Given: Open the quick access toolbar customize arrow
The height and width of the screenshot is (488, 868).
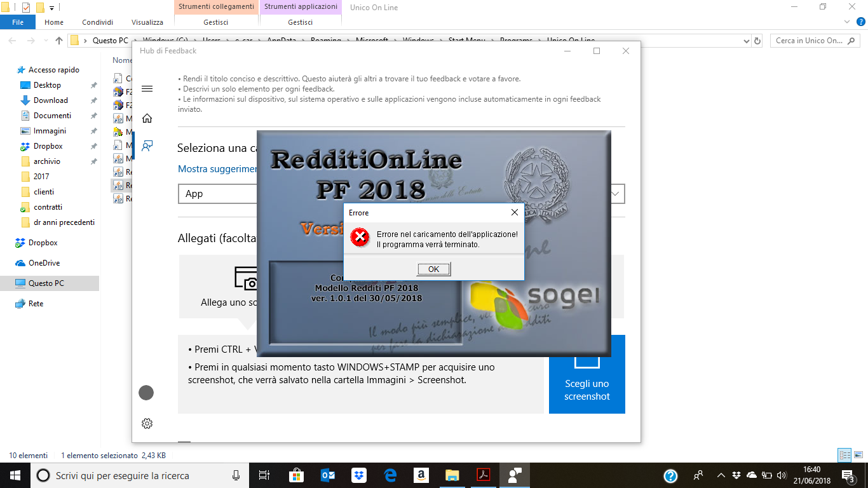Looking at the screenshot, I should click(x=51, y=8).
